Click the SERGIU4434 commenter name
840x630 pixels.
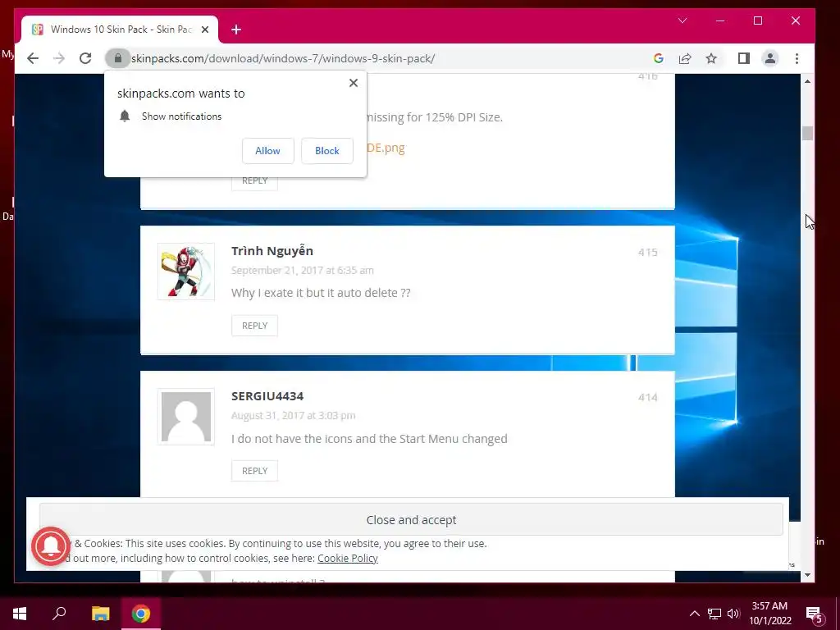[x=267, y=396]
